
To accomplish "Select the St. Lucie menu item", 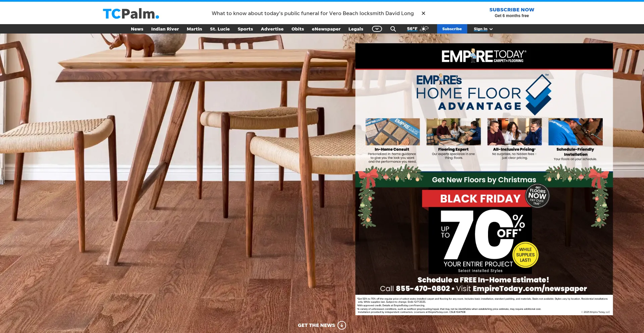I will tap(220, 29).
